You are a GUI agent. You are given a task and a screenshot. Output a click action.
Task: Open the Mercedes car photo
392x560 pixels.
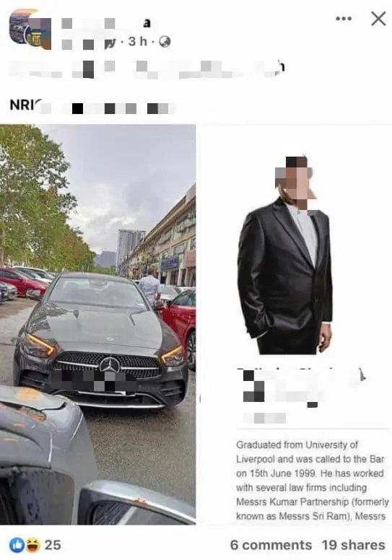(x=98, y=324)
